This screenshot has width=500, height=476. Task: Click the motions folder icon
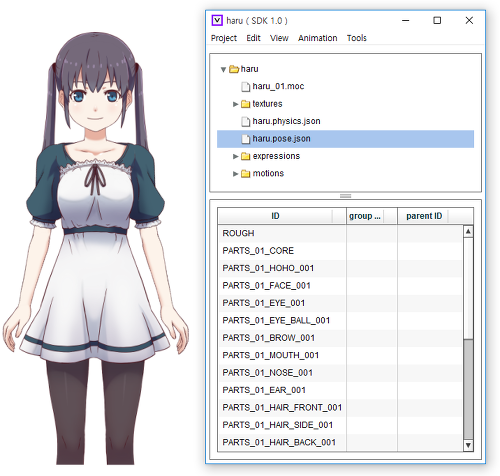246,174
